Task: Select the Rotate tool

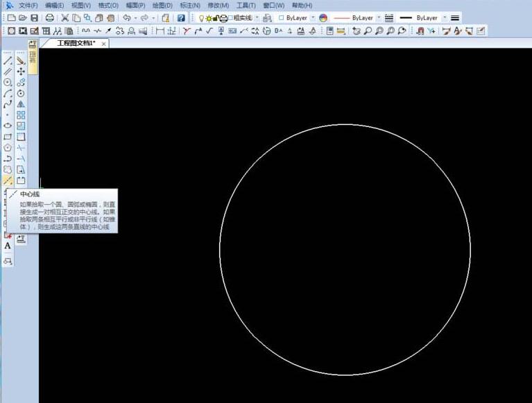Action: [21, 93]
